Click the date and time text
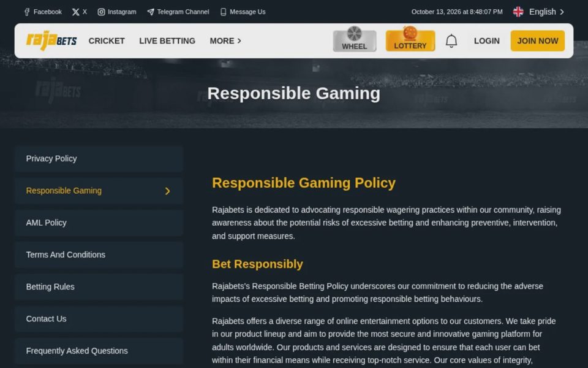Screen dimensions: 588x368 click(457, 12)
